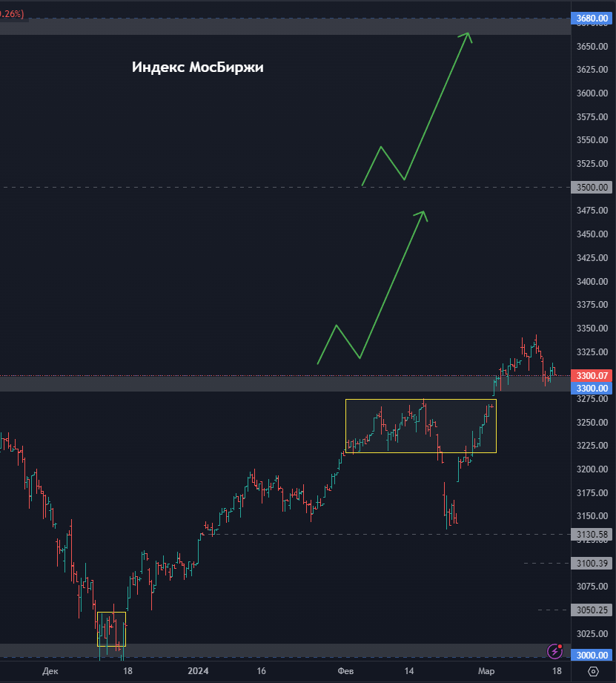Viewport: 616px width, 683px height.
Task: Click 3375.00 on the price scale
Action: (592, 305)
